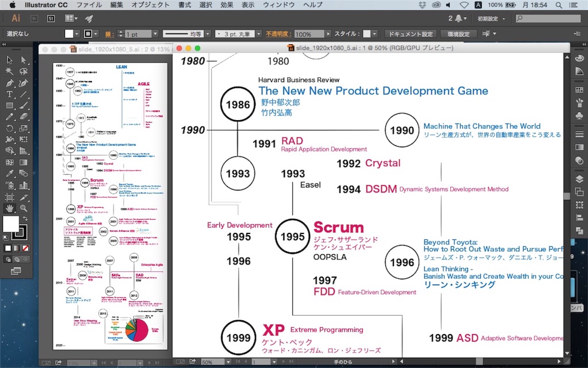Image resolution: width=588 pixels, height=368 pixels.
Task: Select the Direct Selection tool
Action: 24,60
